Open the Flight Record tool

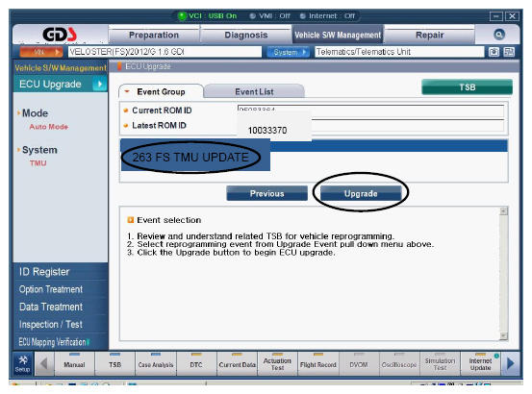317,364
